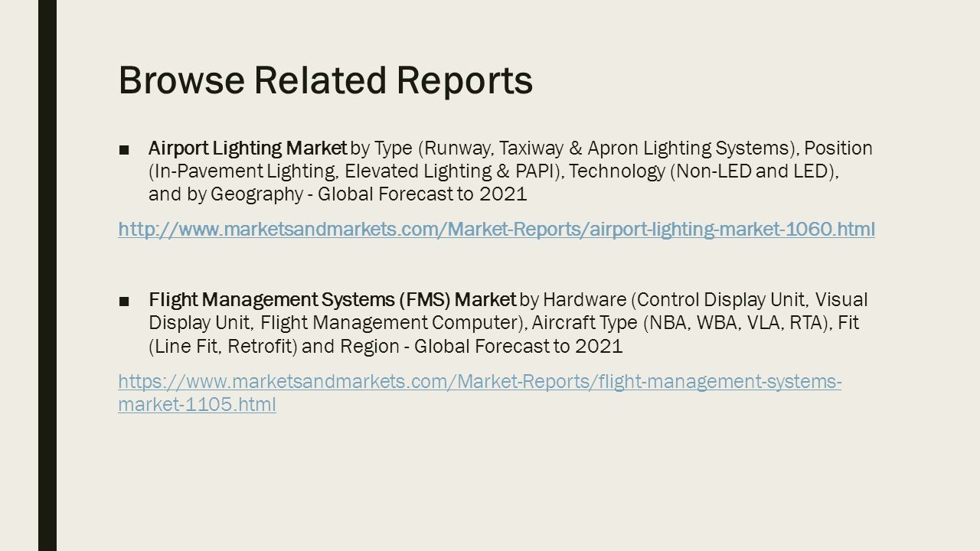The height and width of the screenshot is (551, 980).
Task: Click the line '(Line Fit, Retrofit) and Region - Global Forecast to 2021'
Action: coord(386,346)
